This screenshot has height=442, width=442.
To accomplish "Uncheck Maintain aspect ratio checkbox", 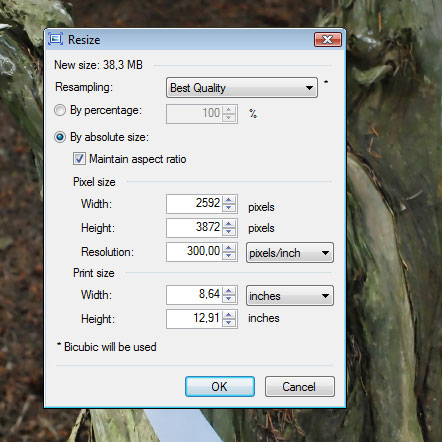I will coord(79,159).
